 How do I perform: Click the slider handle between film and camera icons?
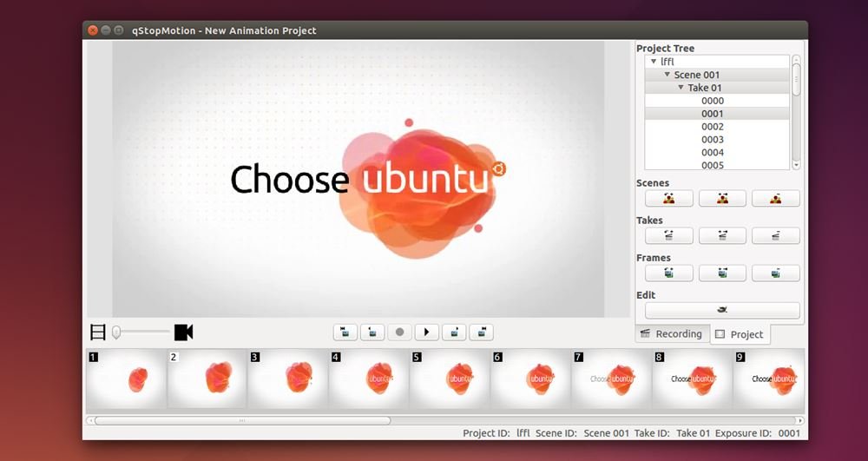tap(116, 332)
